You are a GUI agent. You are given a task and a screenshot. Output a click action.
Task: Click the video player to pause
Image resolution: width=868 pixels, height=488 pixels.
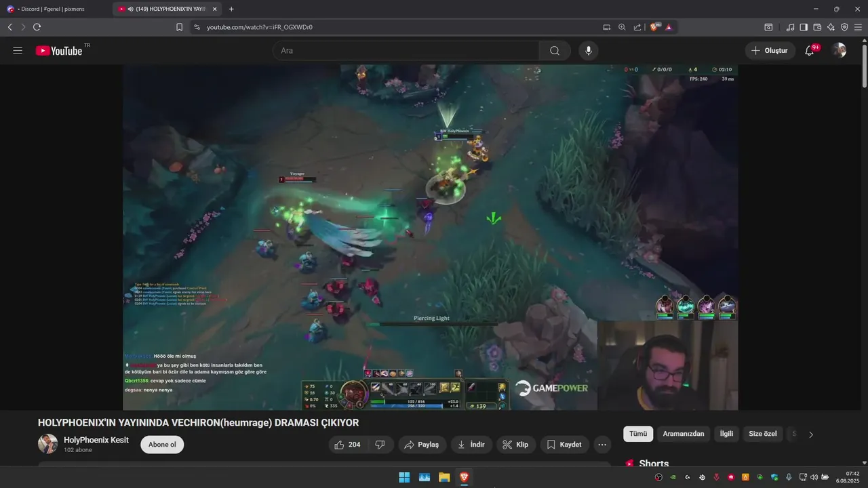431,237
